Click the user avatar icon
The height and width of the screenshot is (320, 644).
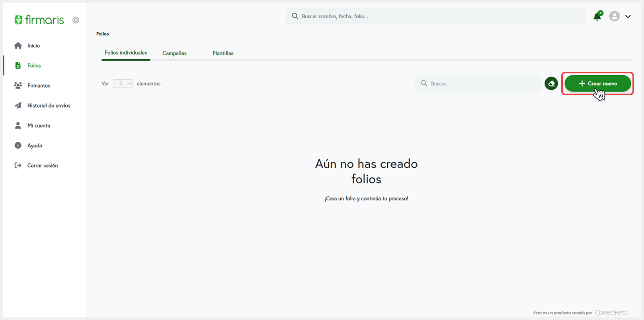coord(614,16)
